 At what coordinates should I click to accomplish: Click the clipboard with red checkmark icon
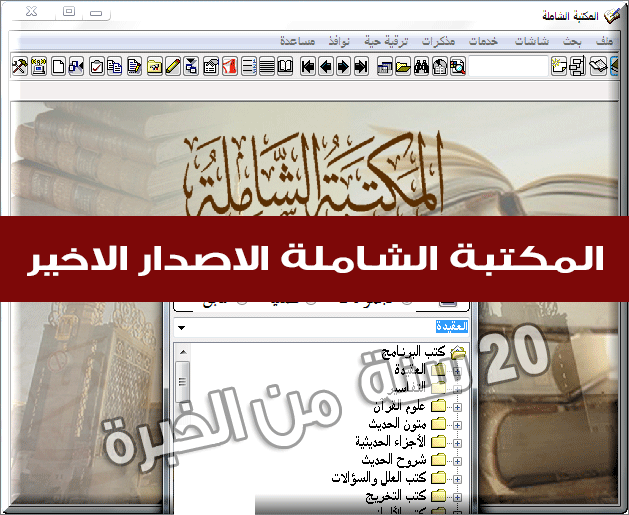tap(97, 66)
